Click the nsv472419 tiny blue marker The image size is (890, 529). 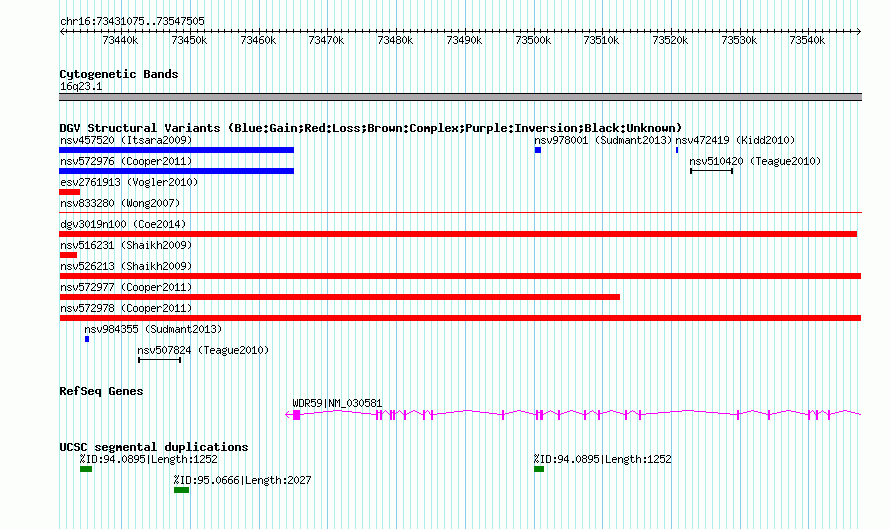tap(677, 150)
